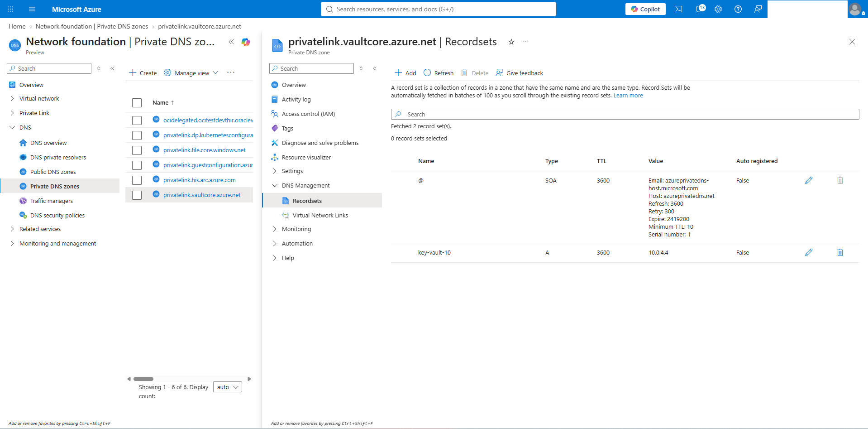868x429 pixels.
Task: Click Create in the zones toolbar
Action: [x=143, y=73]
